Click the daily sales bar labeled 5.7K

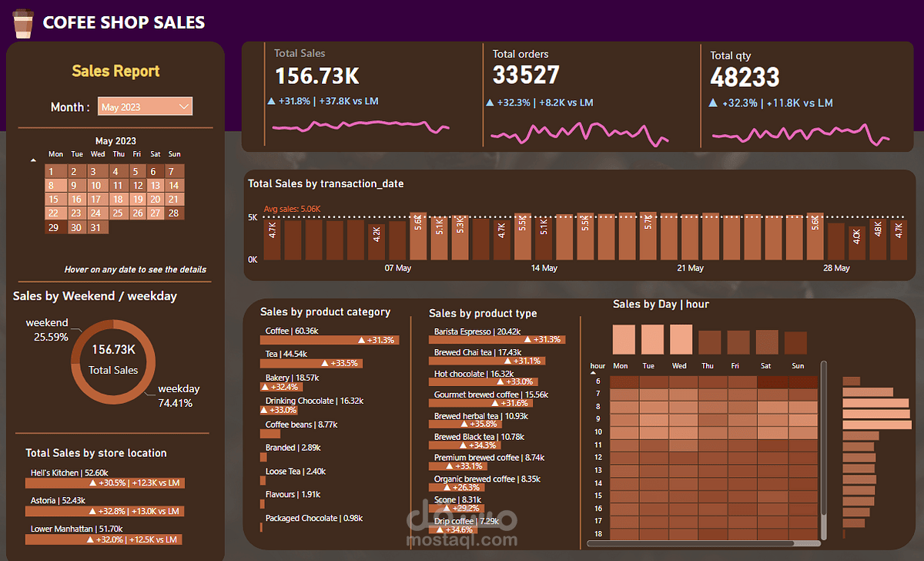pyautogui.click(x=648, y=237)
